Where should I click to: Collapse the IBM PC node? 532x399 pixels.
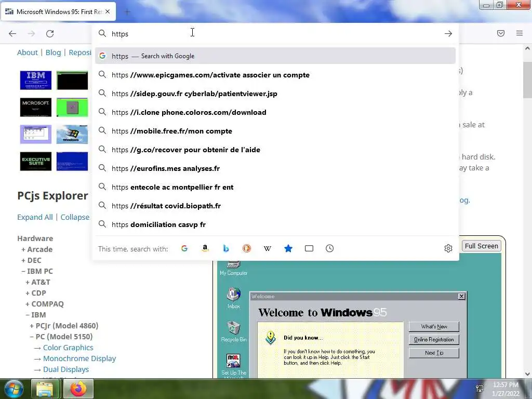click(37, 271)
